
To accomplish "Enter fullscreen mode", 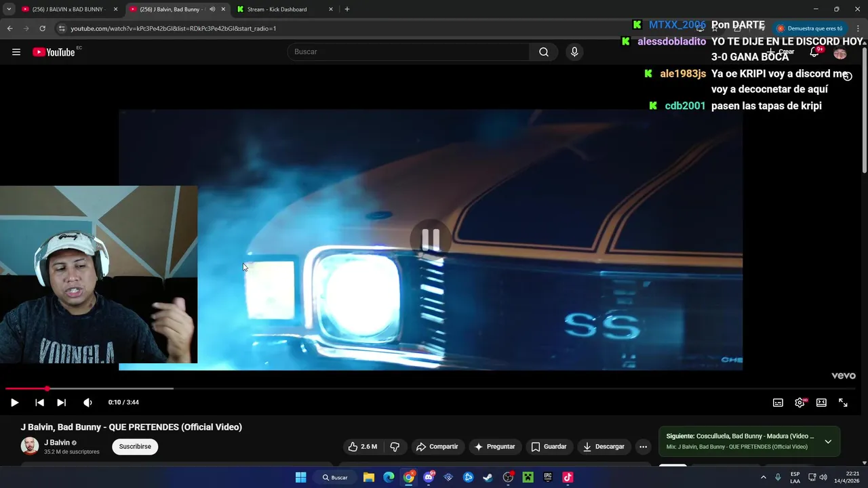I will pyautogui.click(x=843, y=403).
